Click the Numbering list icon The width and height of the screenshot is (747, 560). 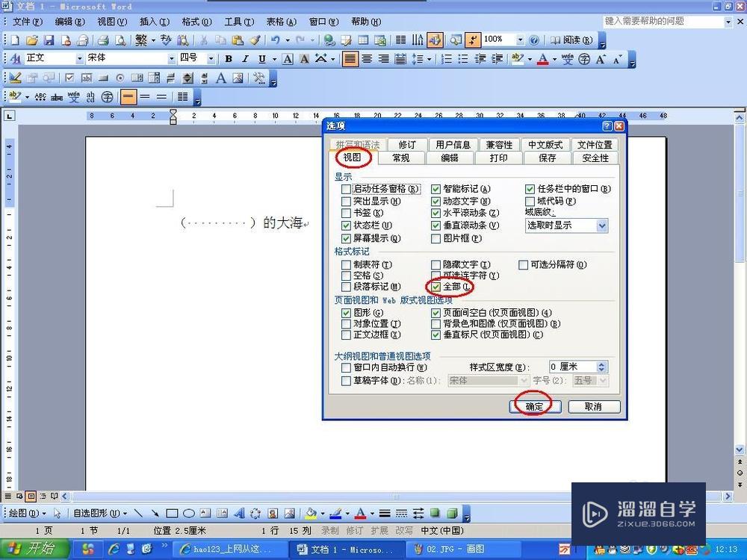[x=447, y=59]
